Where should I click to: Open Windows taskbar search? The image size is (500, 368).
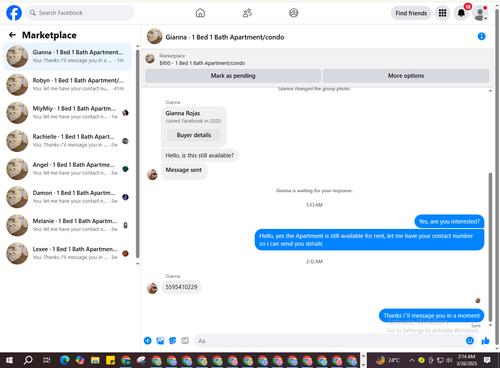coord(28,360)
